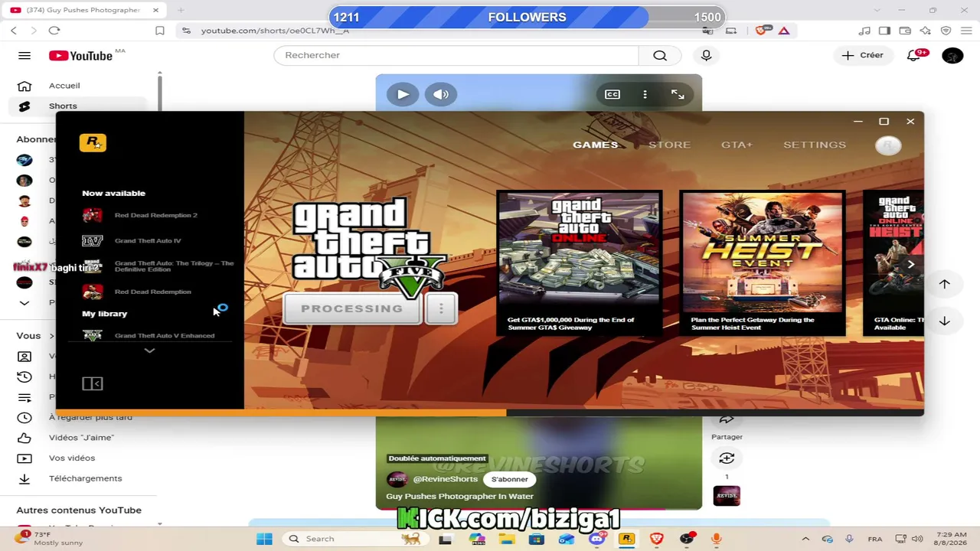Bookmark this page in browser toolbar

point(160,31)
